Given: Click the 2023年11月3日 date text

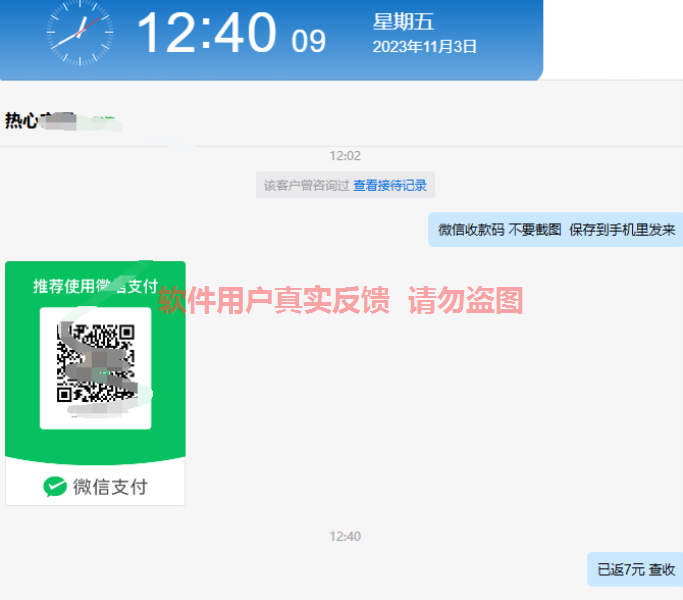Looking at the screenshot, I should click(x=425, y=47).
